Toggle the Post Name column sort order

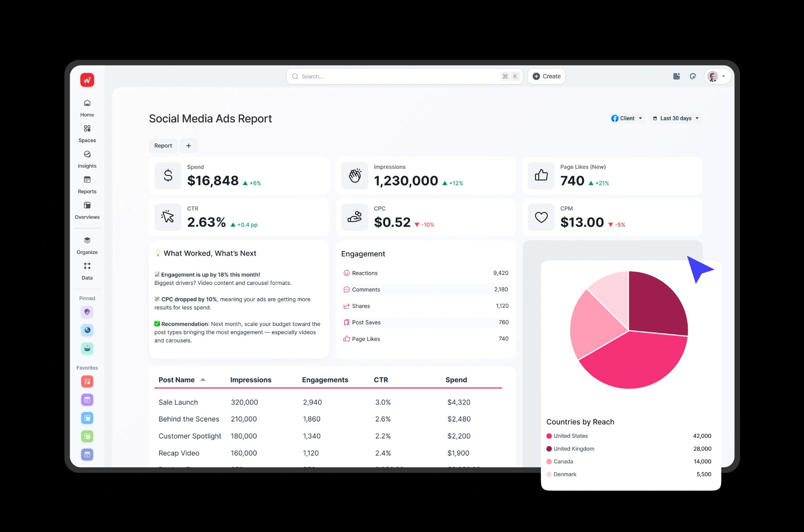[203, 380]
